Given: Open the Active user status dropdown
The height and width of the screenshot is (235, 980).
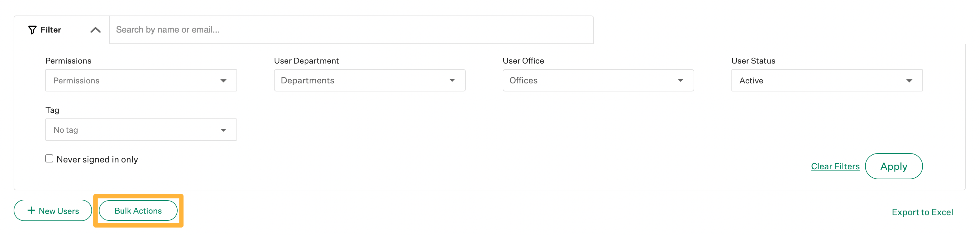Looking at the screenshot, I should click(827, 80).
